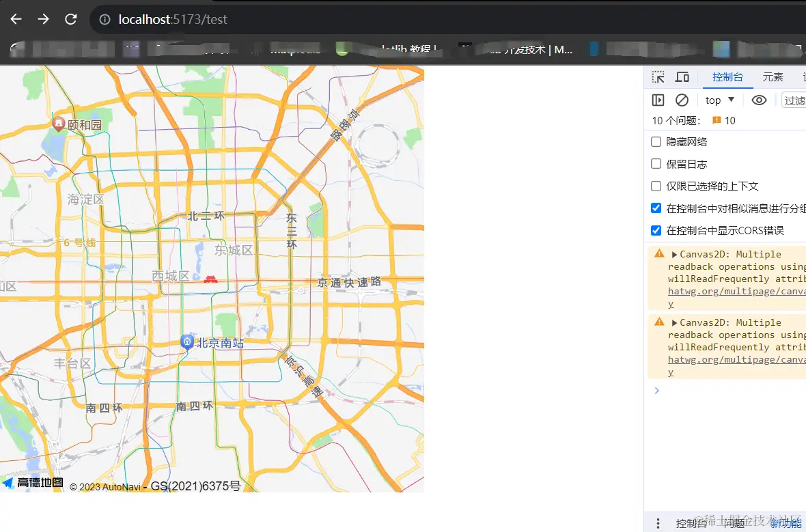Expand the first Canvas2D warning triangle
Image resolution: width=806 pixels, height=532 pixels.
674,255
